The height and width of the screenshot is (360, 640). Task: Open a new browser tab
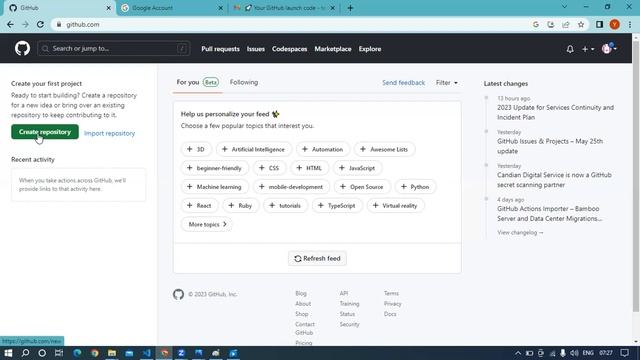pyautogui.click(x=350, y=8)
